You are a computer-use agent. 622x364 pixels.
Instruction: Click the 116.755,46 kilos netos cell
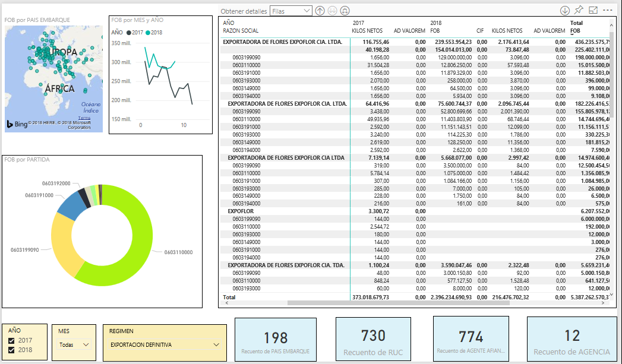tap(375, 42)
